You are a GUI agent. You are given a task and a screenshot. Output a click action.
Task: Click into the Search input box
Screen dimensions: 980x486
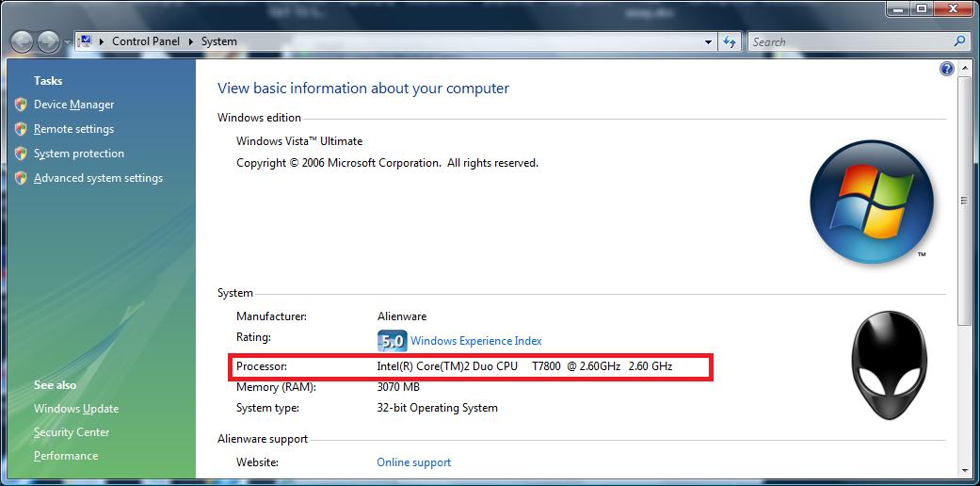click(851, 41)
